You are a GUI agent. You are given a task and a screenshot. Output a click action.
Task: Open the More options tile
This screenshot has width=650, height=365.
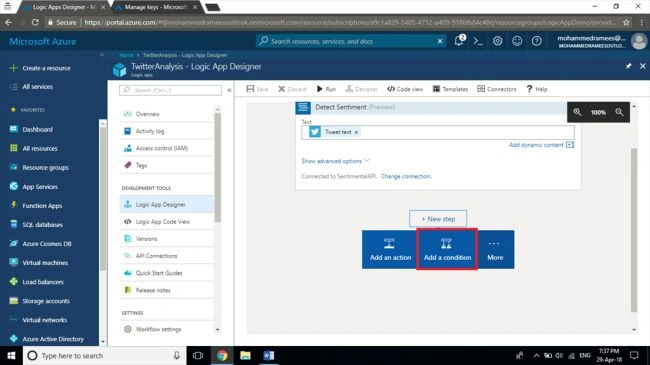click(495, 250)
